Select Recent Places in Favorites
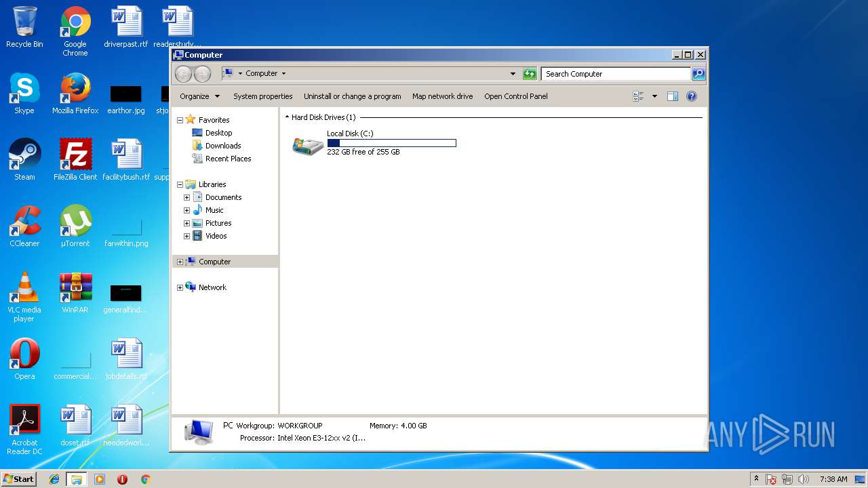 [x=222, y=159]
